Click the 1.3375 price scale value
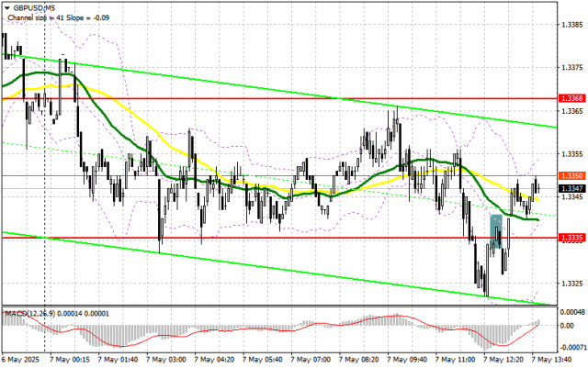This screenshot has width=588, height=368. click(571, 68)
